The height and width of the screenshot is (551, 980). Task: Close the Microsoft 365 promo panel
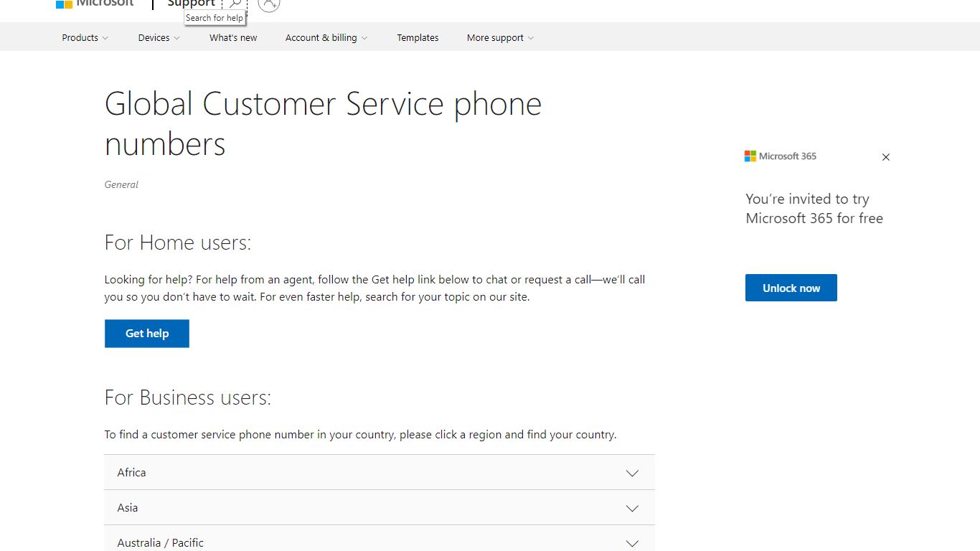click(886, 157)
